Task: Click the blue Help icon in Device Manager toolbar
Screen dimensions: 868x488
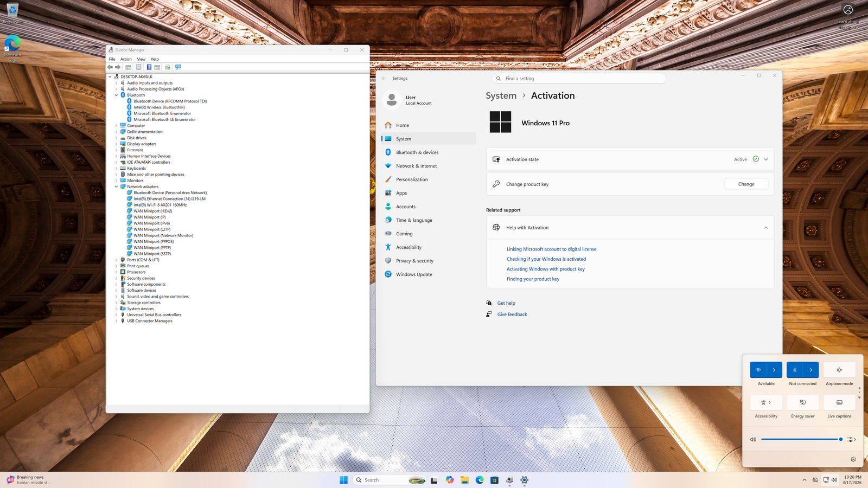Action: [x=149, y=67]
